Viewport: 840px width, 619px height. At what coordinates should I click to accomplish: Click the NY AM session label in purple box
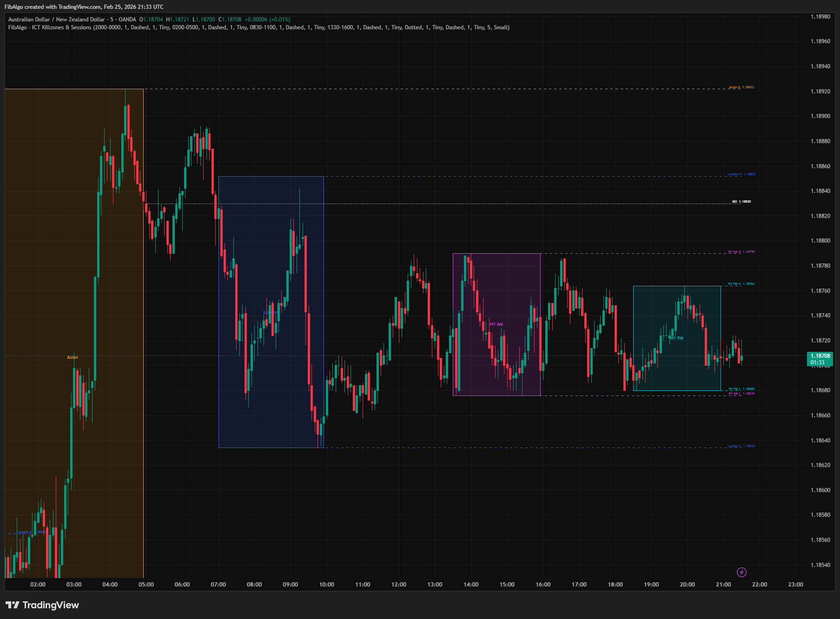pos(496,324)
